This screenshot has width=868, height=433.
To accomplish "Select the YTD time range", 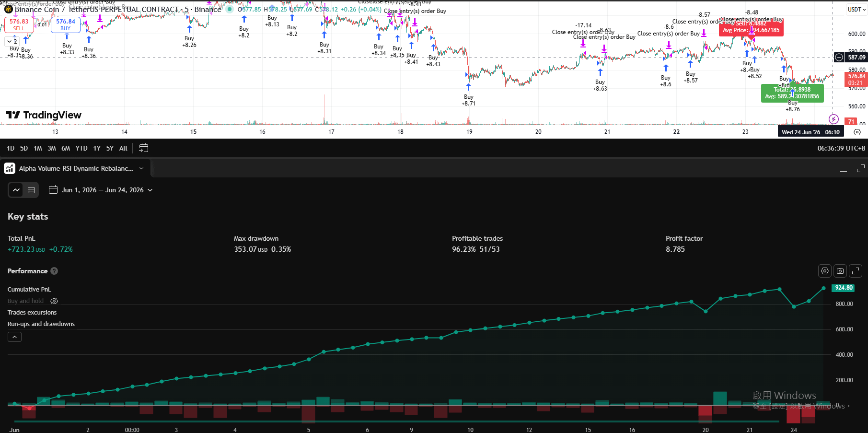I will (81, 148).
